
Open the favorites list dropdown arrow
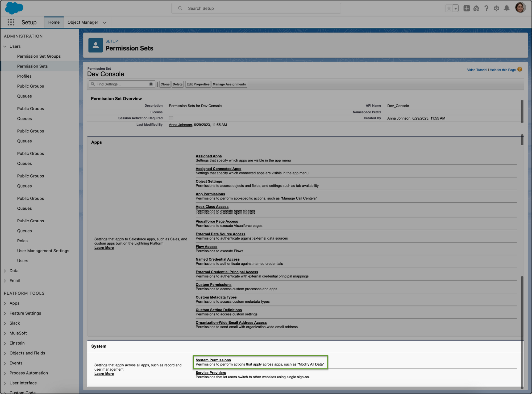(x=455, y=8)
